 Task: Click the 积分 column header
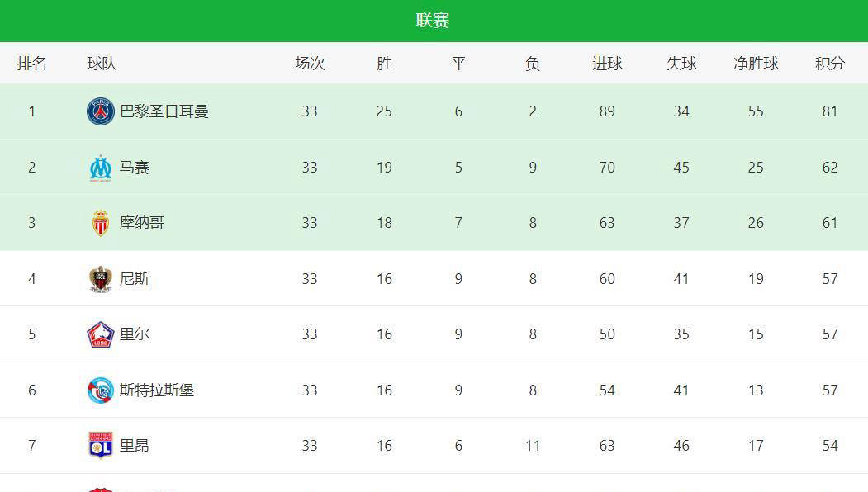coord(830,64)
